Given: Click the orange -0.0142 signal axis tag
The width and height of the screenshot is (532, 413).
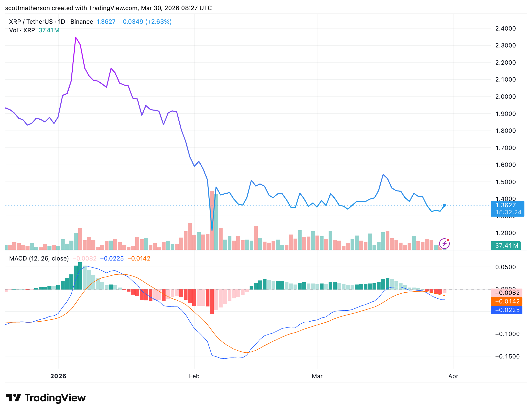Looking at the screenshot, I should [507, 301].
